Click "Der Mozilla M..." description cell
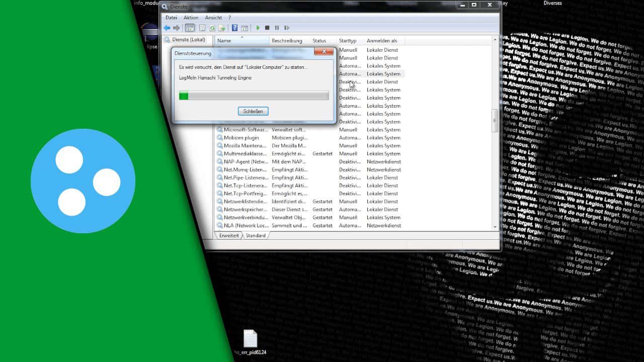Screen dimensions: 644x362 click(x=289, y=146)
